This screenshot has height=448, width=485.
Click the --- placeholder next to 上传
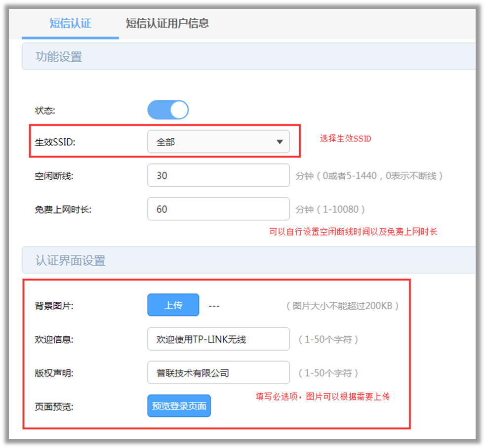(214, 305)
